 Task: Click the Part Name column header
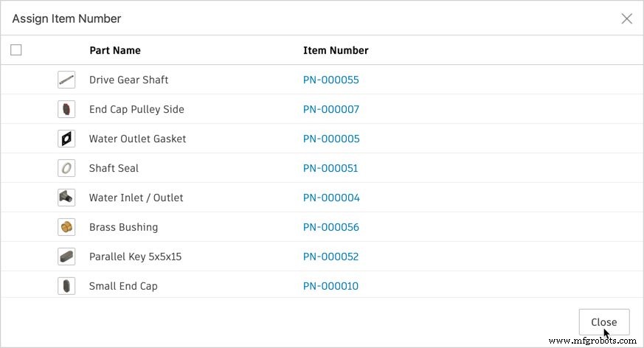click(115, 50)
